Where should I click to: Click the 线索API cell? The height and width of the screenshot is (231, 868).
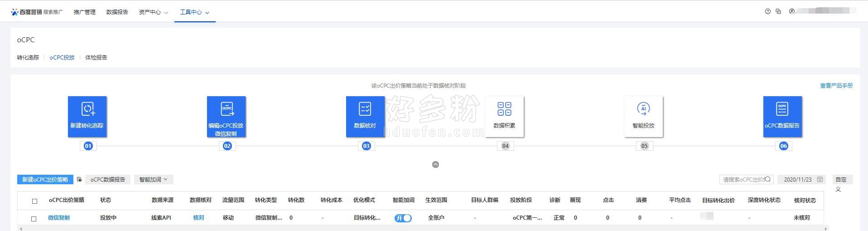point(161,218)
